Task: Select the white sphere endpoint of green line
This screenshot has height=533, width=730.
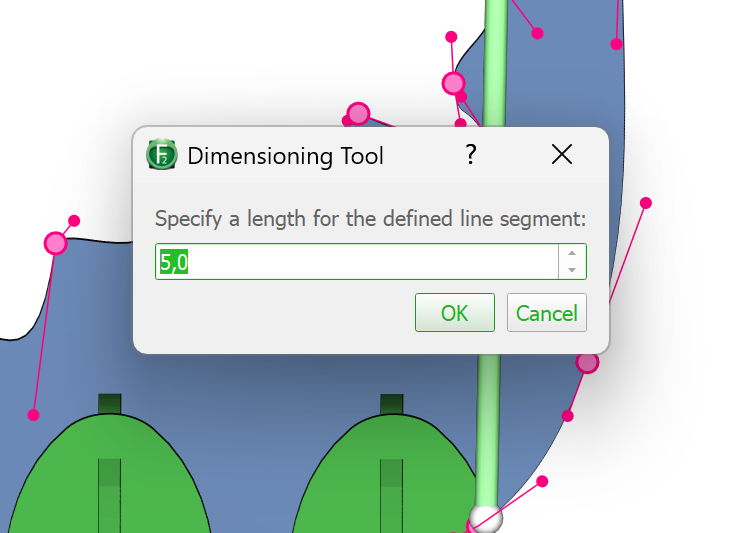Action: point(486,518)
